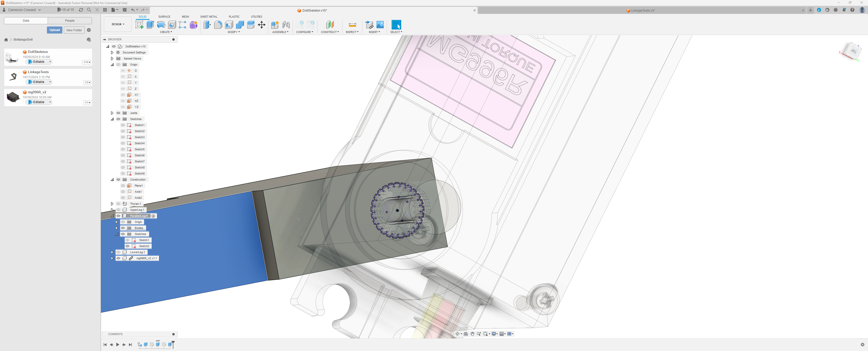Select the Mesh tab in ribbon
Image resolution: width=868 pixels, height=351 pixels.
point(185,17)
